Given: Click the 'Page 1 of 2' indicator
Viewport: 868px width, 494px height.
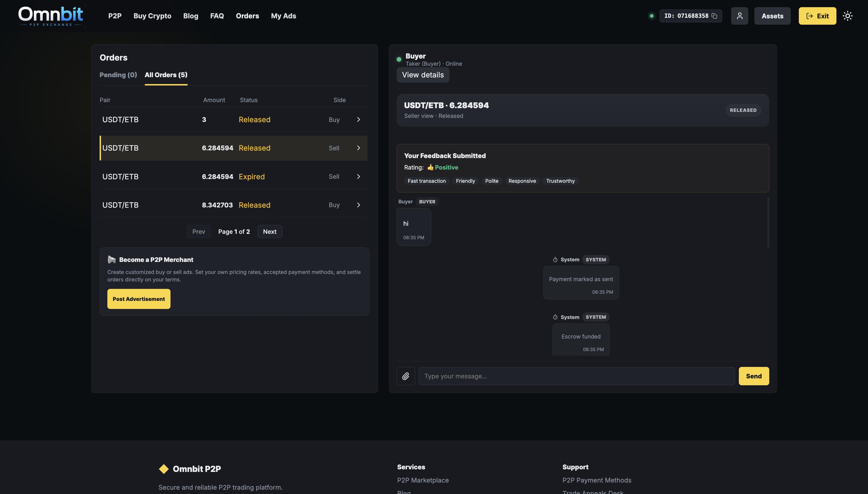Looking at the screenshot, I should tap(234, 232).
